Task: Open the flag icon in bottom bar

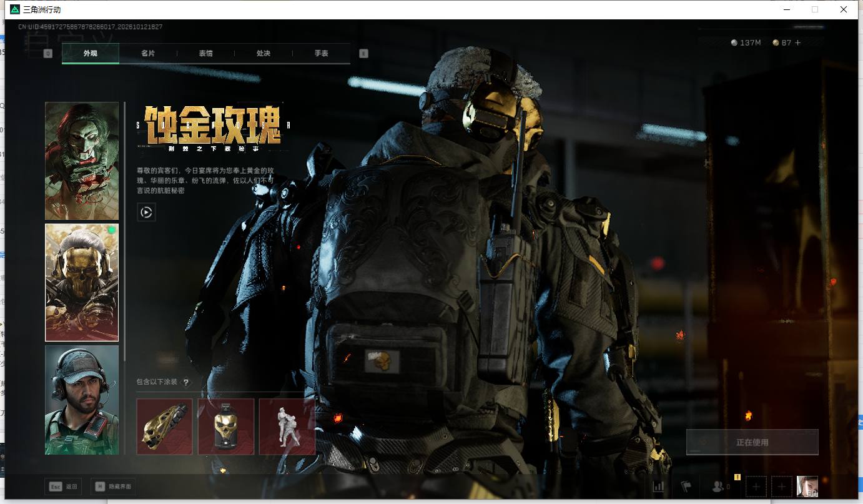Action: point(686,486)
